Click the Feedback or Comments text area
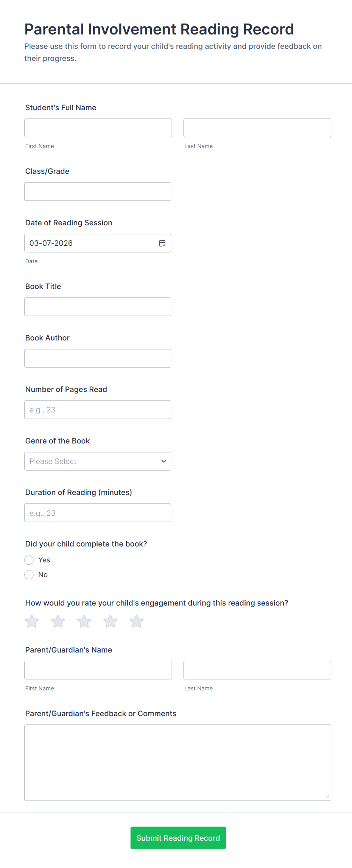This screenshot has height=868, width=352. coord(178,762)
